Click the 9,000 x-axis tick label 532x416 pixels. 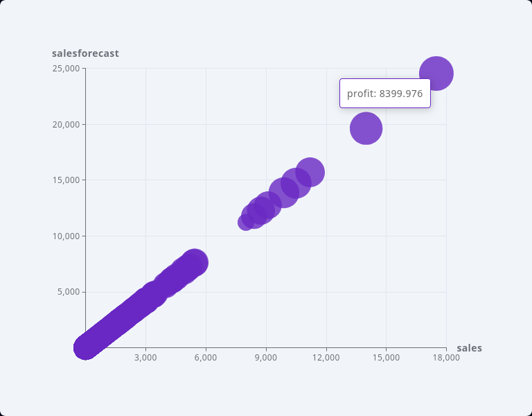click(x=266, y=358)
